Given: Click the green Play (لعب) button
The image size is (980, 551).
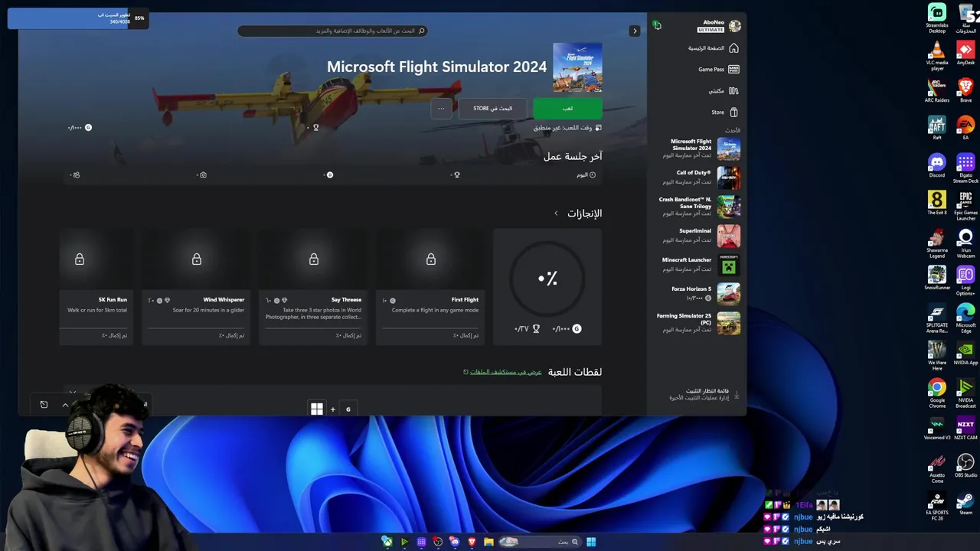Looking at the screenshot, I should (x=567, y=109).
